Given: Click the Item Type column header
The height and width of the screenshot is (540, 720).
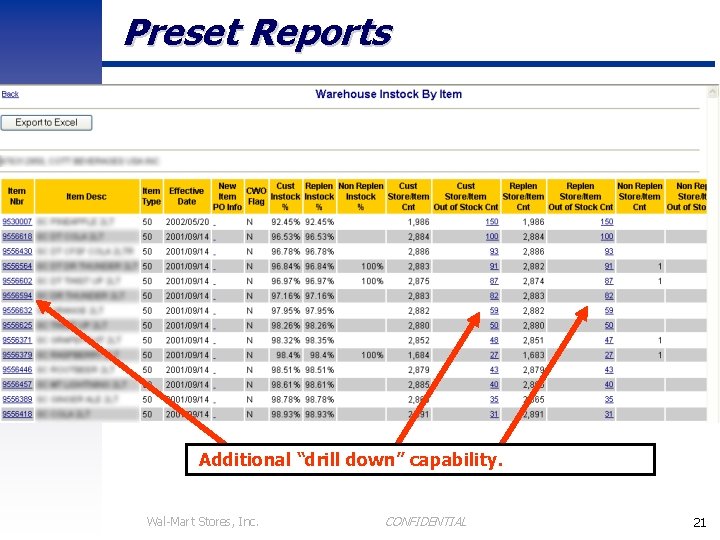Looking at the screenshot, I should point(151,197).
